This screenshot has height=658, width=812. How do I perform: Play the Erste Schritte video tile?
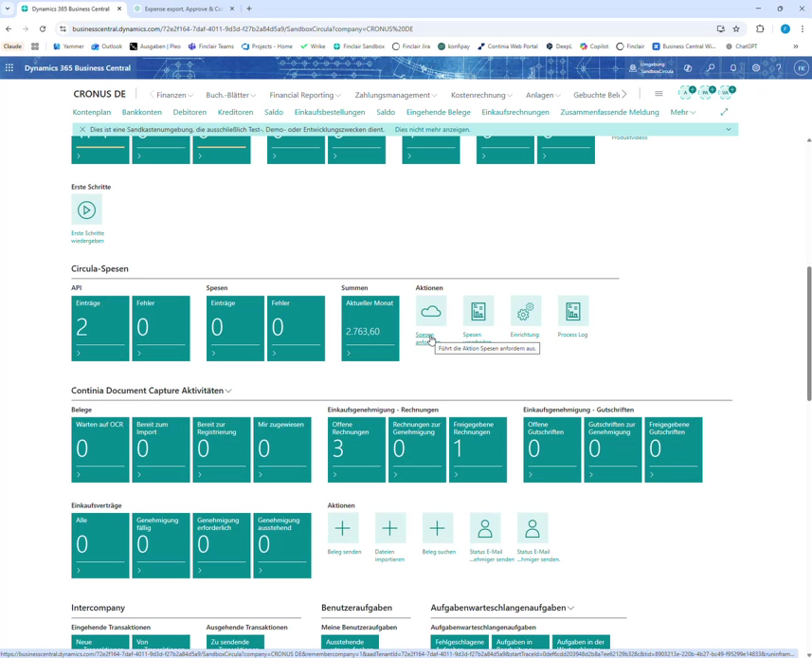pos(86,210)
